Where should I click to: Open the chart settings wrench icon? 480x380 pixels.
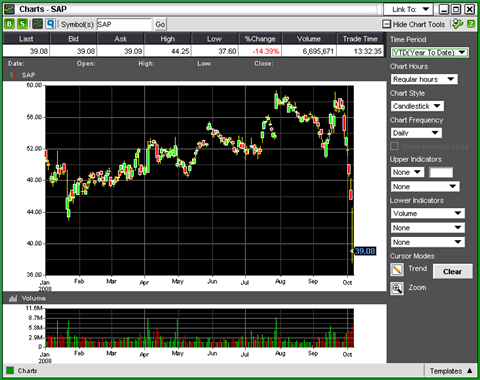458,24
